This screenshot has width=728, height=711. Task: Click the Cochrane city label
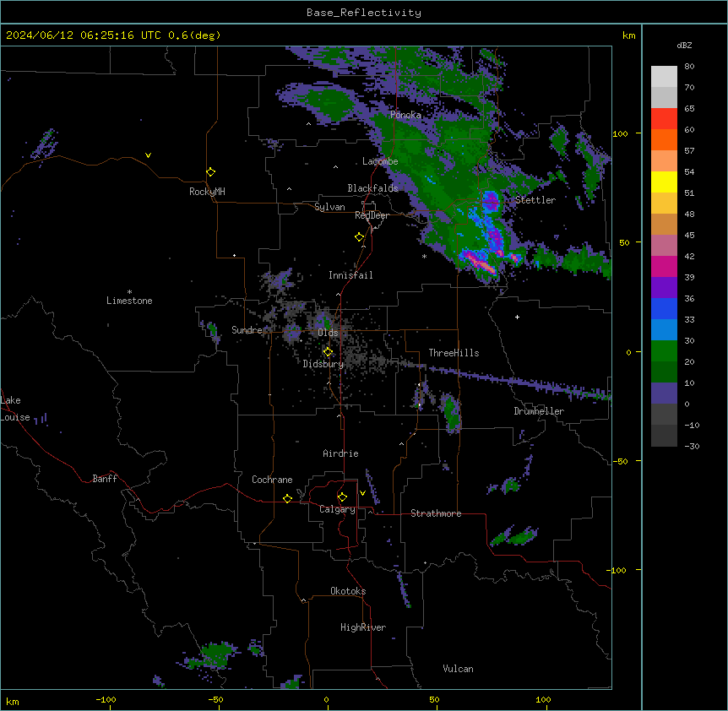click(272, 480)
